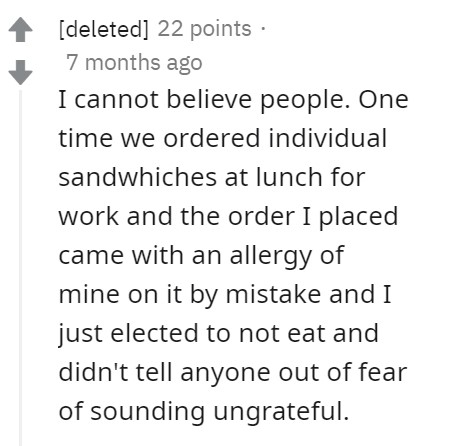
Task: Click the word 'lunch' in the comment
Action: 289,177
